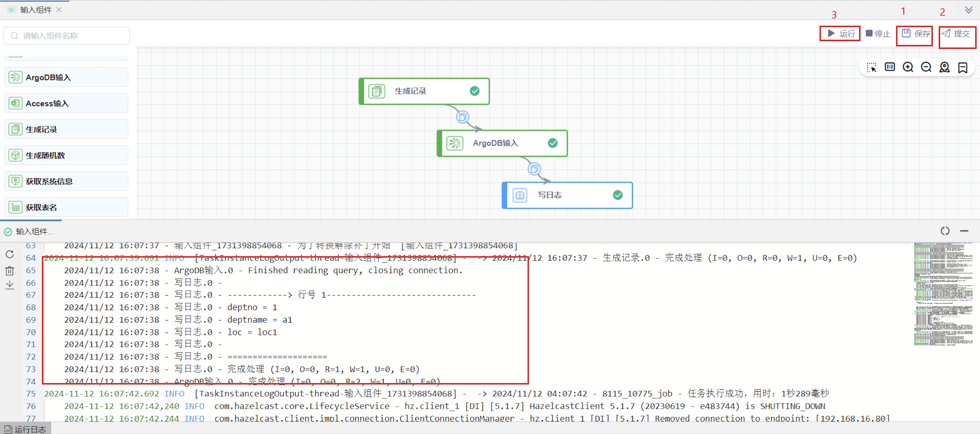The image size is (980, 434).
Task: Click the copy hop icon below 生成记录 node
Action: point(462,117)
